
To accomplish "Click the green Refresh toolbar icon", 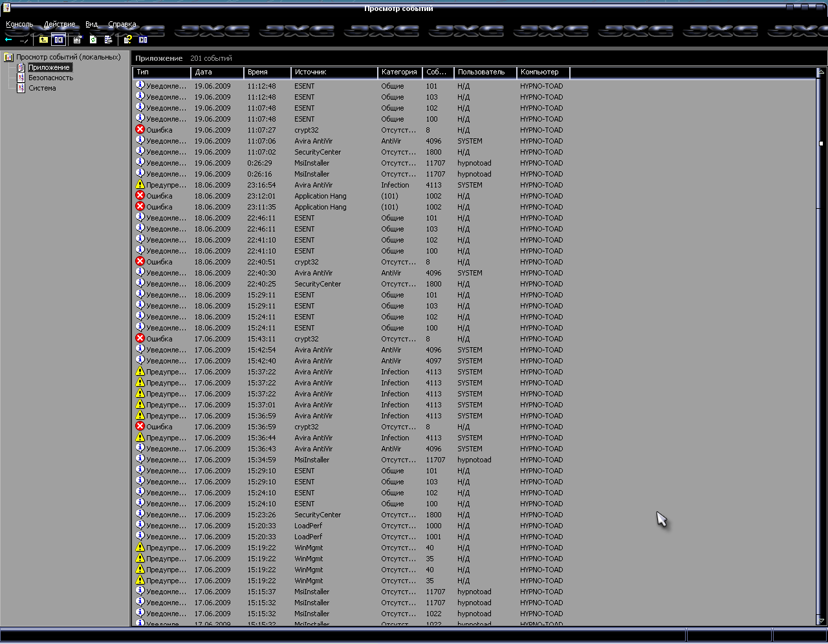I will [x=93, y=39].
